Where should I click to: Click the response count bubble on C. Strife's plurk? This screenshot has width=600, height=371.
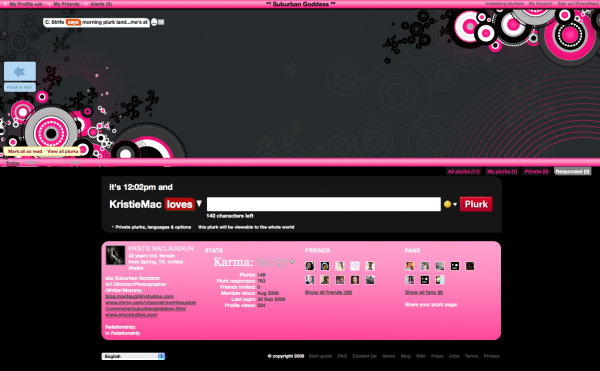[154, 22]
